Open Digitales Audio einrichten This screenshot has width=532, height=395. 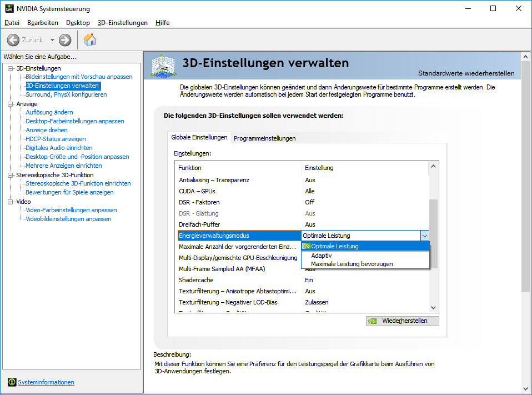(x=59, y=148)
